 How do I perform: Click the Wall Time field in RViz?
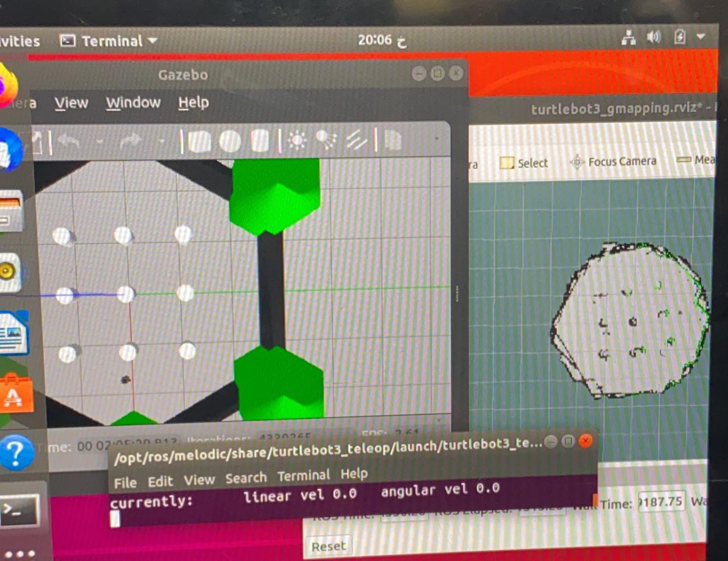[x=660, y=501]
